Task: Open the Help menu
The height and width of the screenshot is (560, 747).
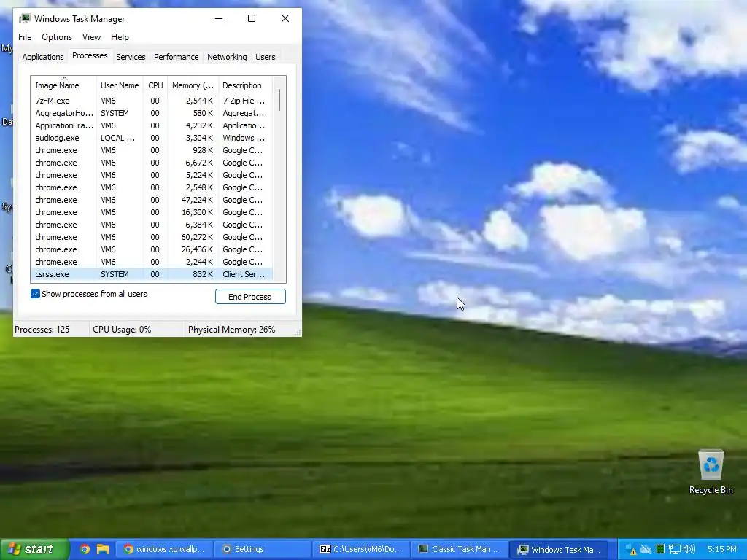Action: click(x=120, y=37)
